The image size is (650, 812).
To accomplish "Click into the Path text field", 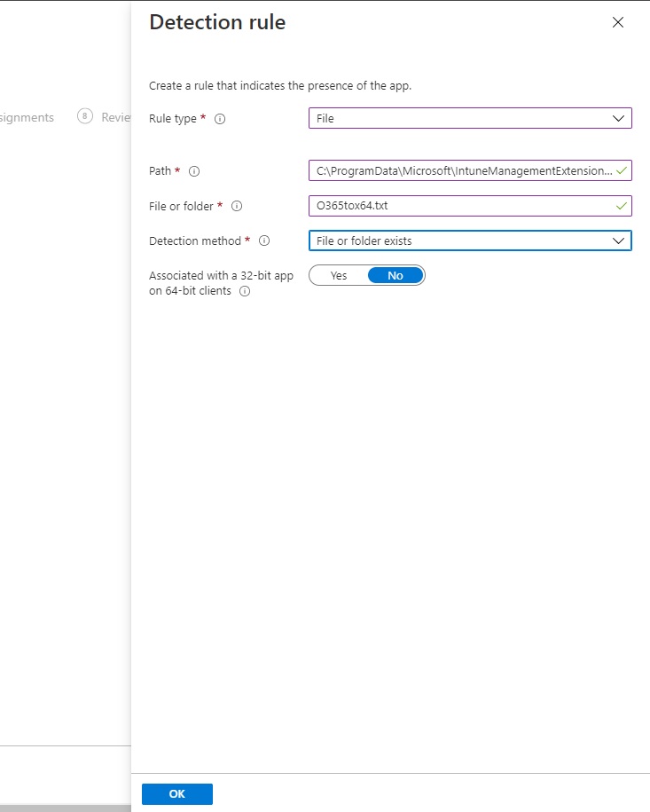I will pos(461,170).
